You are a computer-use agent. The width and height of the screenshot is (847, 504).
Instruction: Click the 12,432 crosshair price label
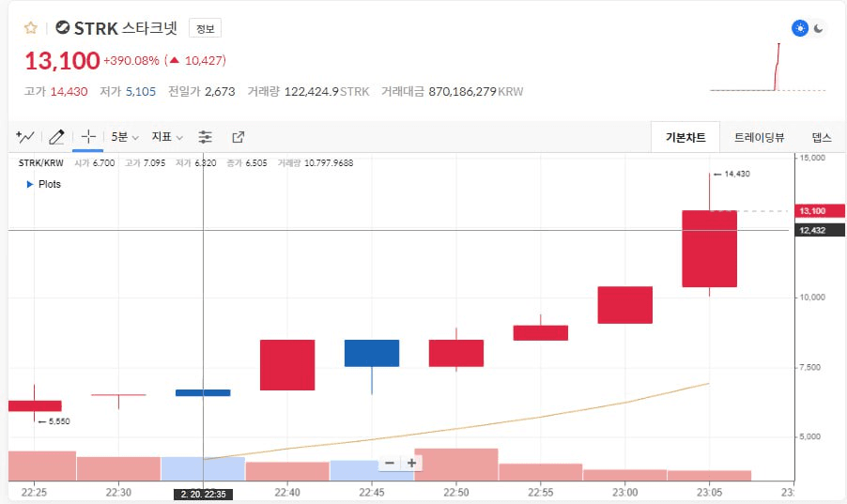tap(820, 230)
